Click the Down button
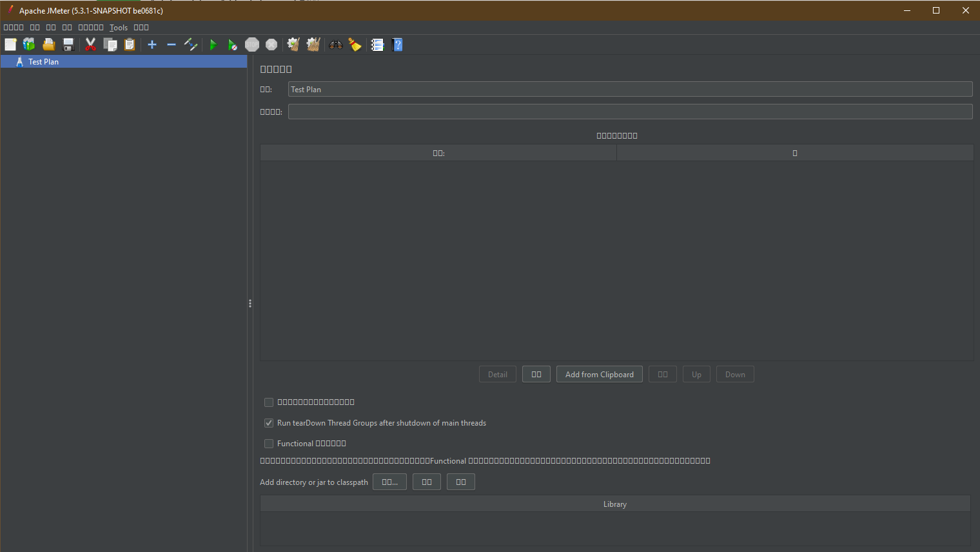Screen dimensions: 980x552 coord(735,375)
